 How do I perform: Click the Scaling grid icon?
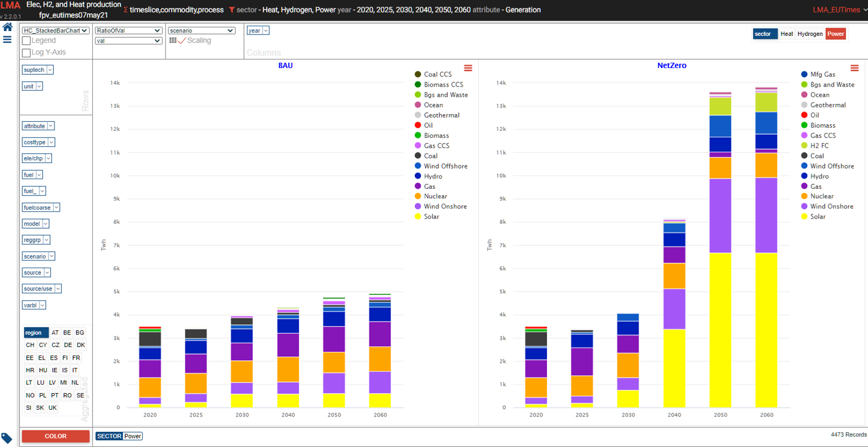tap(173, 40)
